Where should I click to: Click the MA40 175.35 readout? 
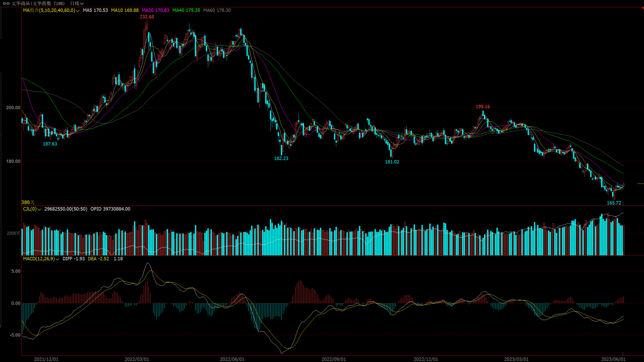tap(186, 11)
